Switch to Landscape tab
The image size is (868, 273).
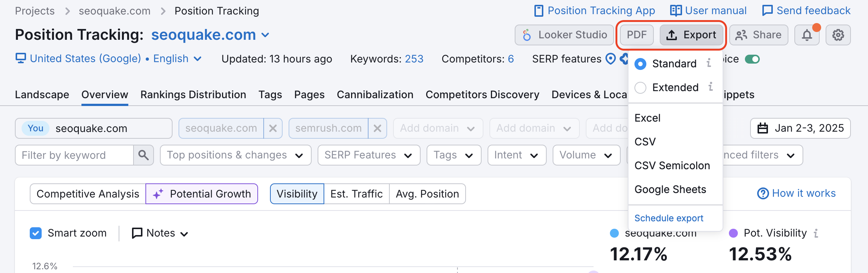click(x=42, y=94)
